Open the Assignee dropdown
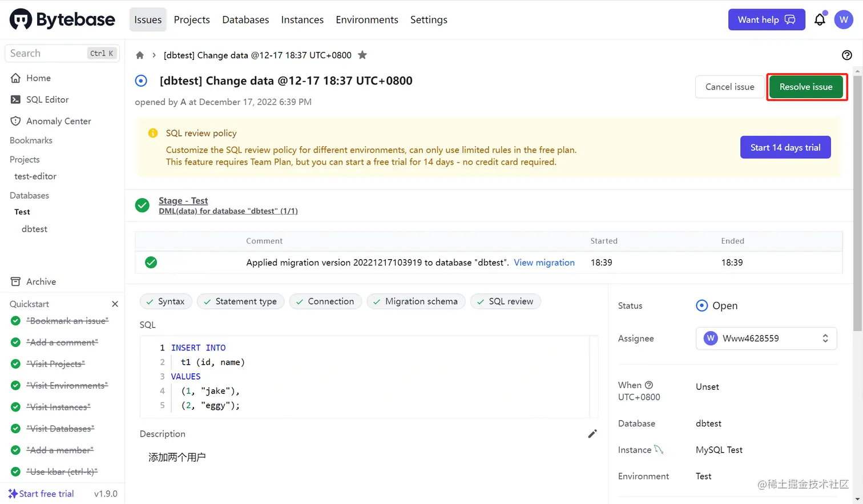 [766, 338]
